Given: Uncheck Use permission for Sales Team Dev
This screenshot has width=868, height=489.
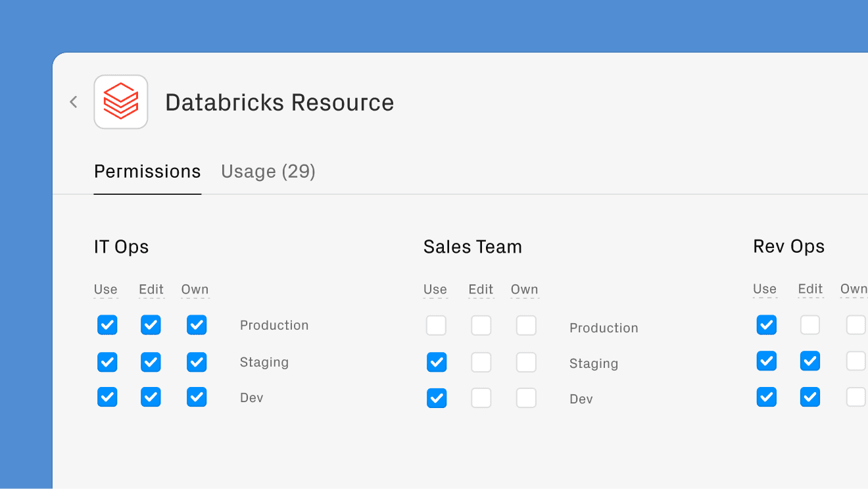Looking at the screenshot, I should pos(436,398).
